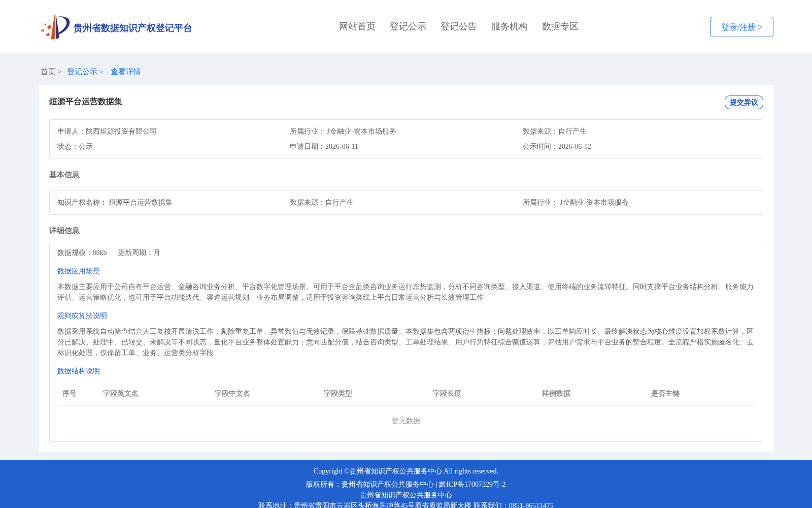Click 字段英文名 column header
Image resolution: width=812 pixels, height=508 pixels.
121,393
